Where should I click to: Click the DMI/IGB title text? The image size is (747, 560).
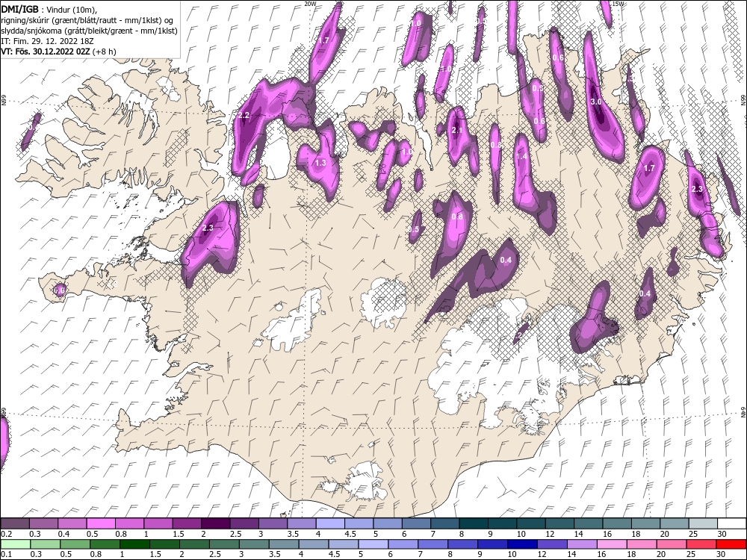tap(19, 9)
